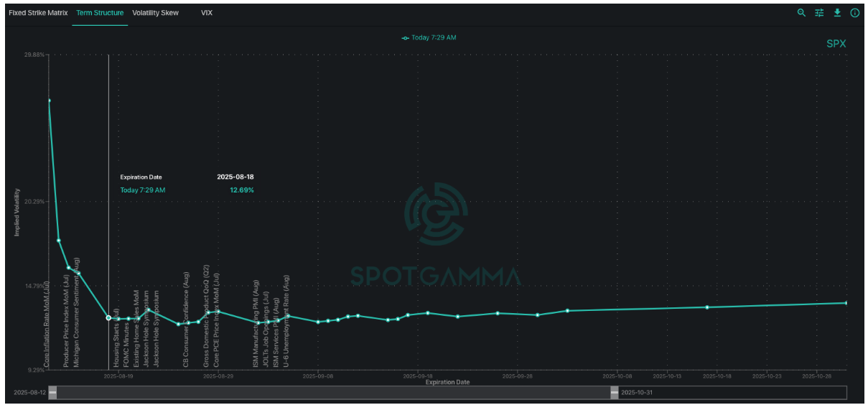This screenshot has width=868, height=405.
Task: Click the Implied Volatility axis title
Action: [x=17, y=213]
